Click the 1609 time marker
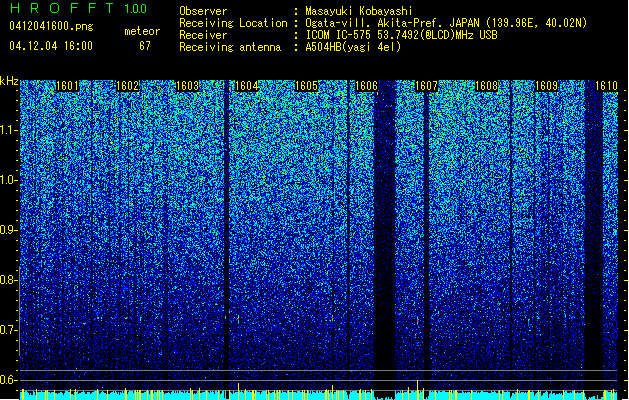The width and height of the screenshot is (629, 400). click(546, 86)
